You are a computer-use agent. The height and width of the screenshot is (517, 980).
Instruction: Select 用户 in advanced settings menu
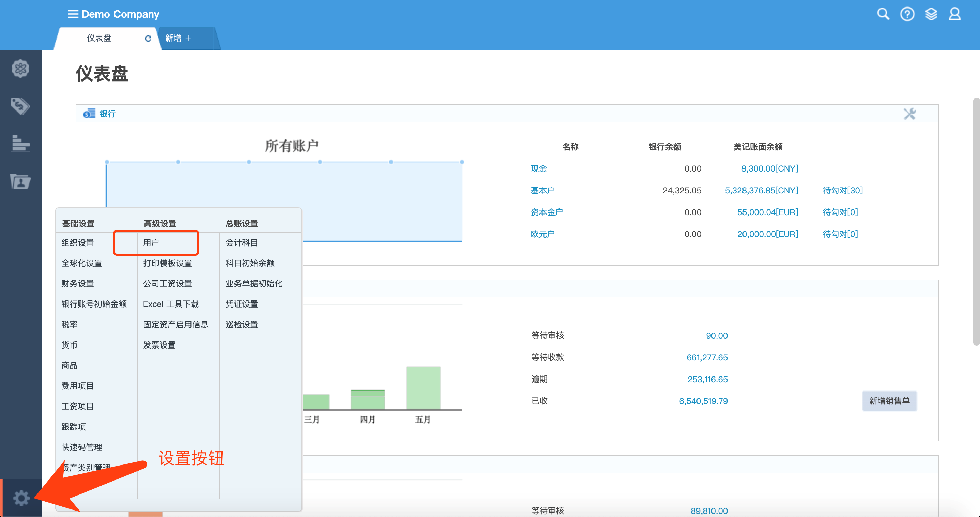pos(151,242)
